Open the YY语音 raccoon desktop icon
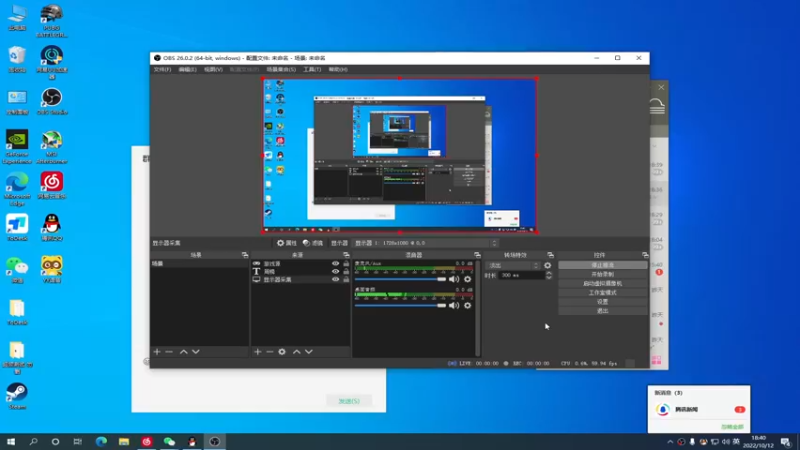This screenshot has width=800, height=450. tap(52, 269)
